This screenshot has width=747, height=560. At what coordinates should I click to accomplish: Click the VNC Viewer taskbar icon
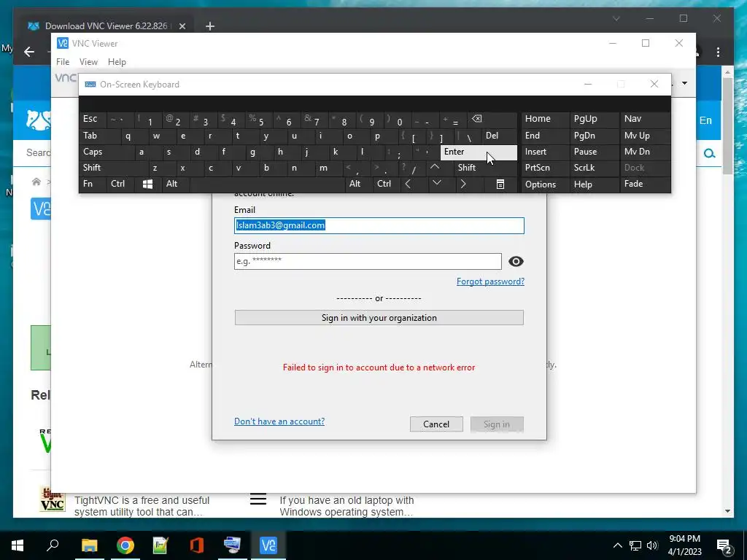[268, 545]
